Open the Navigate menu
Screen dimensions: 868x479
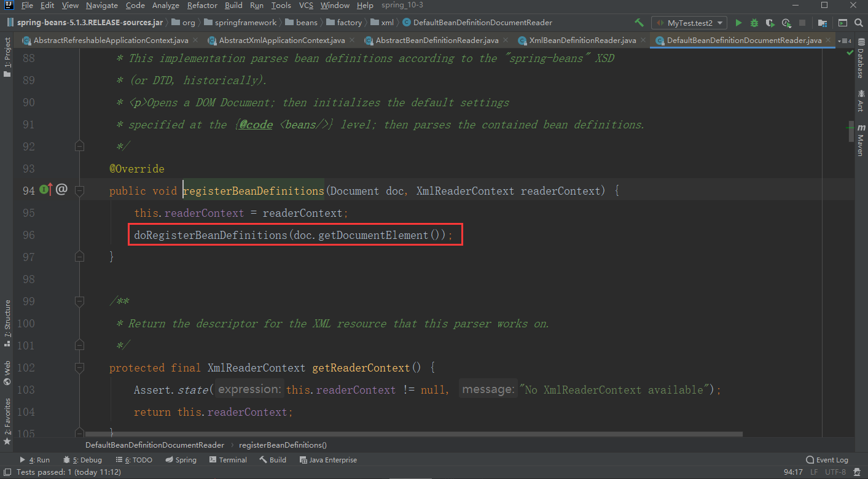[102, 6]
